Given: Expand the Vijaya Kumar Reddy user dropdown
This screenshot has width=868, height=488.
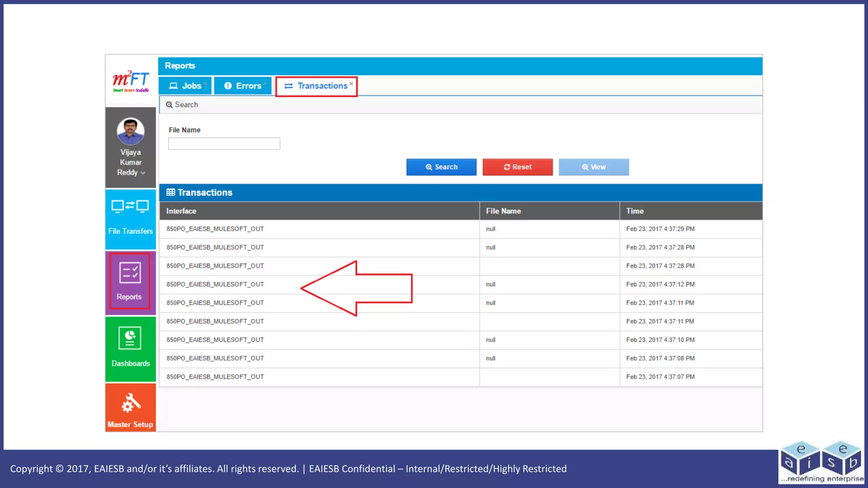Looking at the screenshot, I should click(x=143, y=173).
